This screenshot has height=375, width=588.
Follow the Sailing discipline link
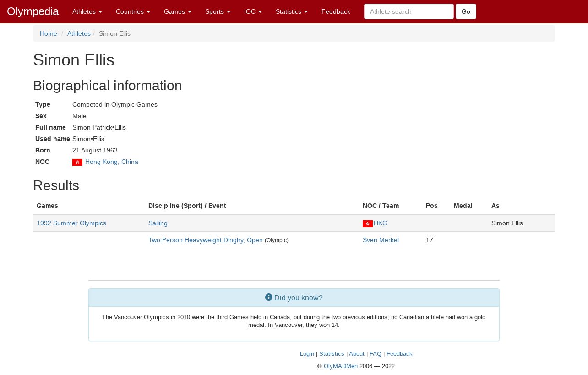coord(158,223)
